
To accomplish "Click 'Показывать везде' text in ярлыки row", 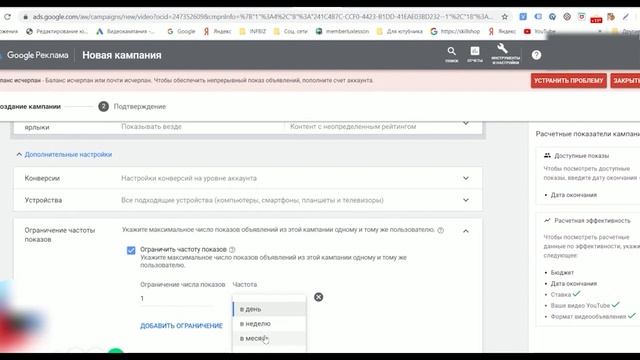I will click(151, 127).
